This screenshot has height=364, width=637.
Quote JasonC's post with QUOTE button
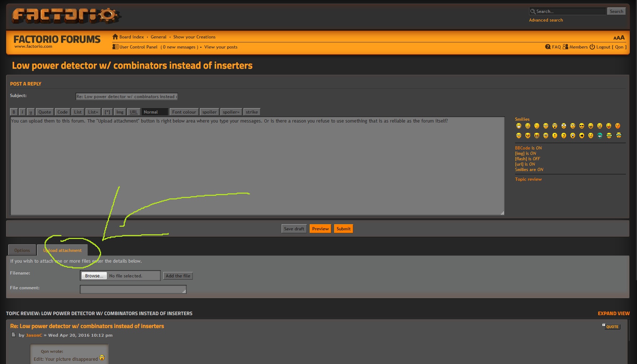[611, 326]
